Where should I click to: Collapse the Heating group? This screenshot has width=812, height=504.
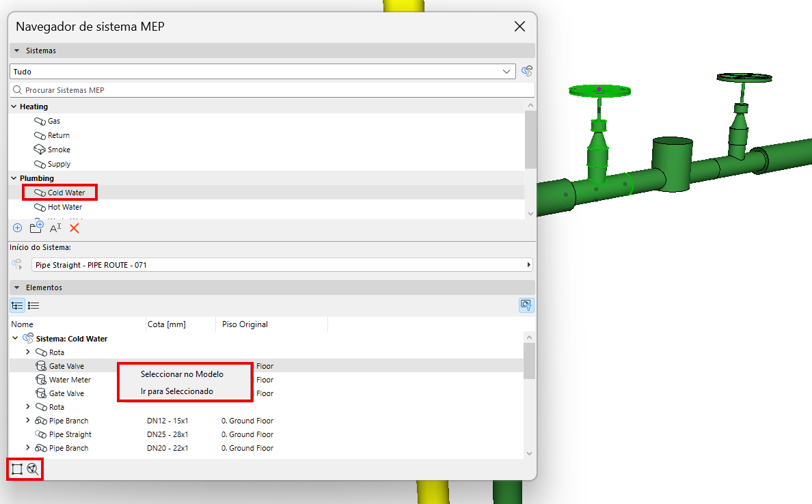(14, 107)
